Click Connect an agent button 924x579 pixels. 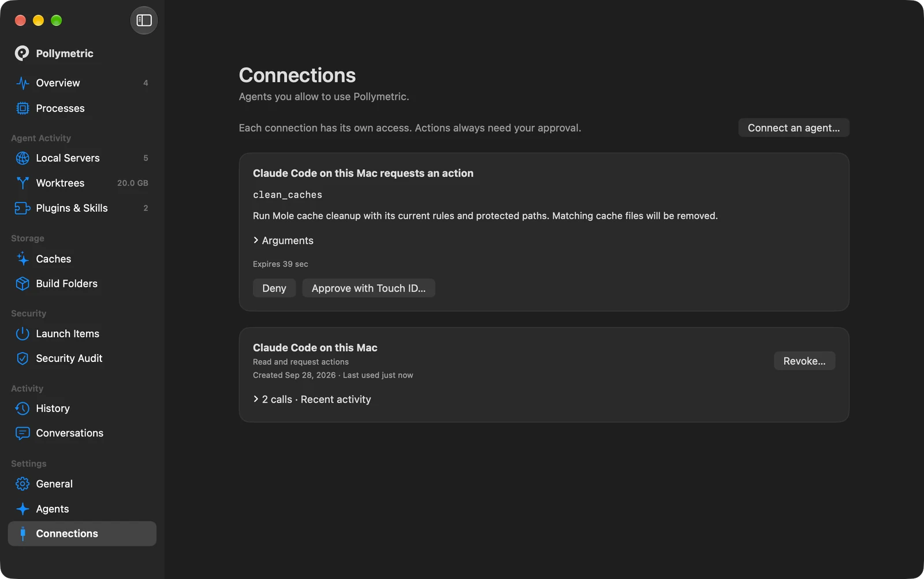click(793, 128)
